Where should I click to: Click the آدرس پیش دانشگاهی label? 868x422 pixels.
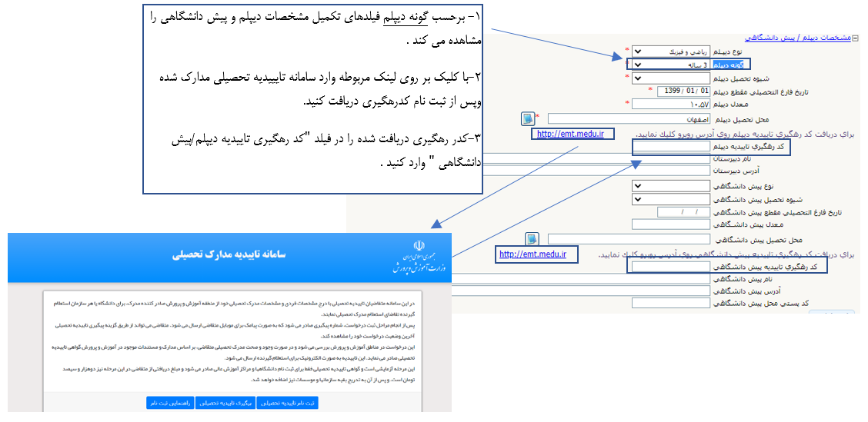pyautogui.click(x=746, y=291)
